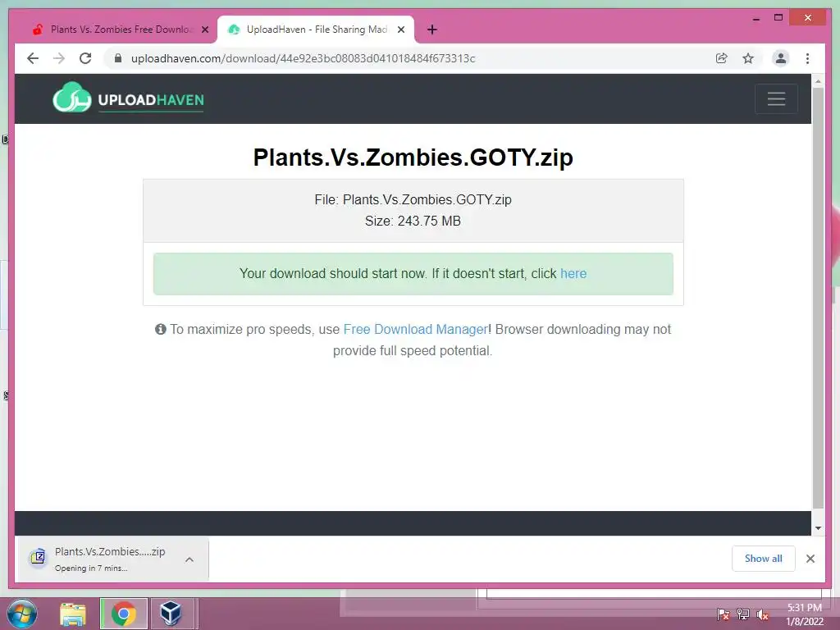The image size is (840, 630).
Task: Maximize the Chrome window
Action: 778,18
